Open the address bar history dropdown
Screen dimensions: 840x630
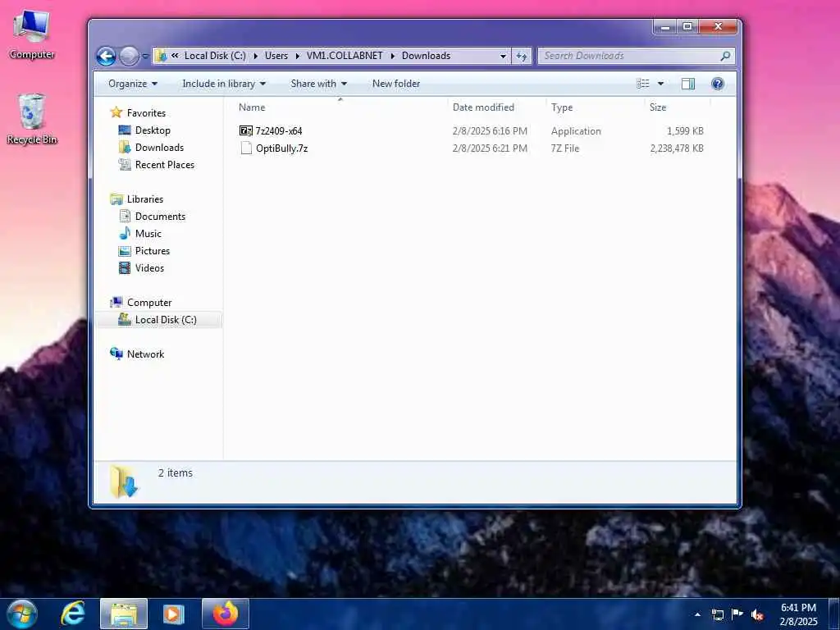tap(503, 56)
